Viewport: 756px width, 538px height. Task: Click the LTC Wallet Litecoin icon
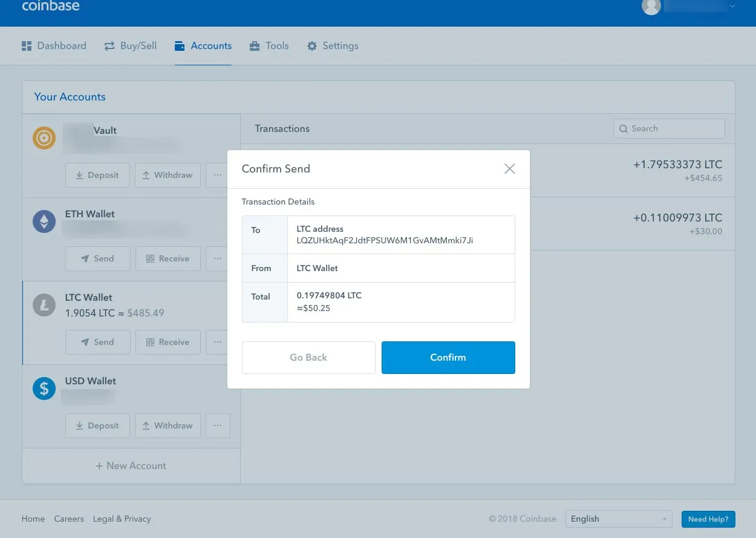pyautogui.click(x=44, y=306)
